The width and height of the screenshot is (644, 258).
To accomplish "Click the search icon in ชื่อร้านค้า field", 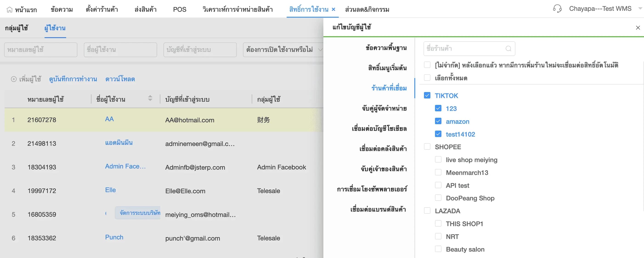I will pos(508,48).
